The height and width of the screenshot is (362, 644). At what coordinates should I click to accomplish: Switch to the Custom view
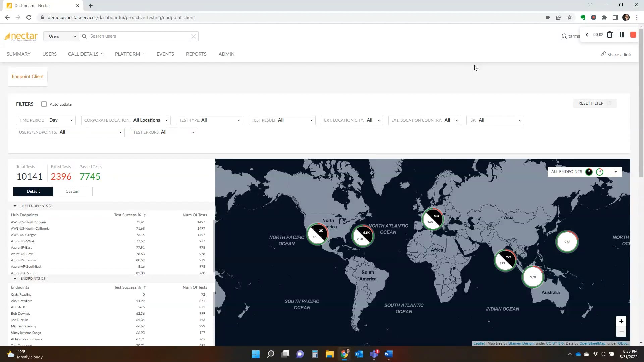(x=72, y=191)
